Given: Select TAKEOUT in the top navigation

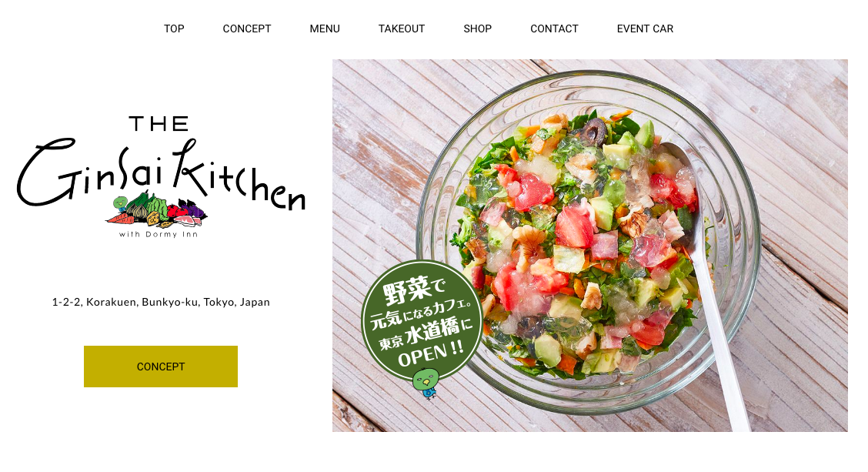Looking at the screenshot, I should 402,28.
